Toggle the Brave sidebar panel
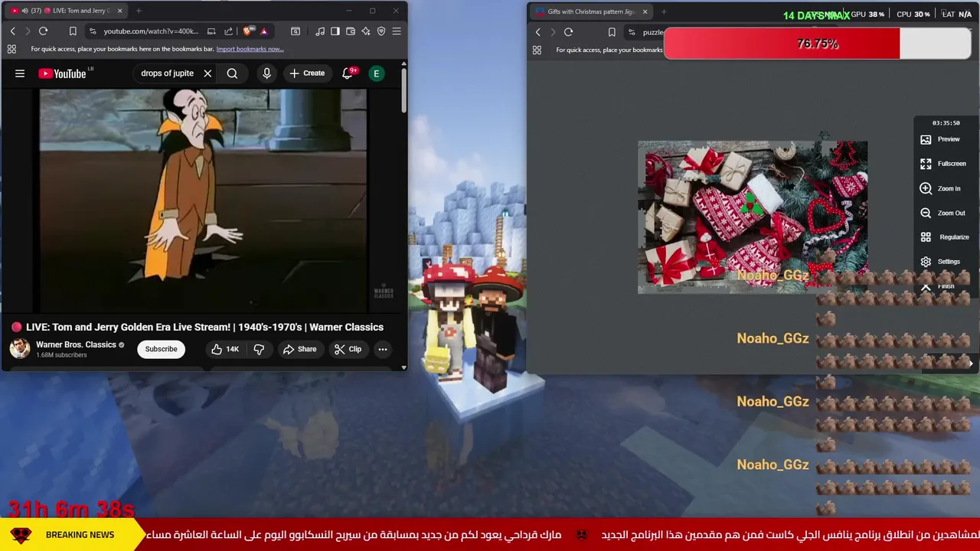Viewport: 980px width, 551px height. tap(335, 31)
